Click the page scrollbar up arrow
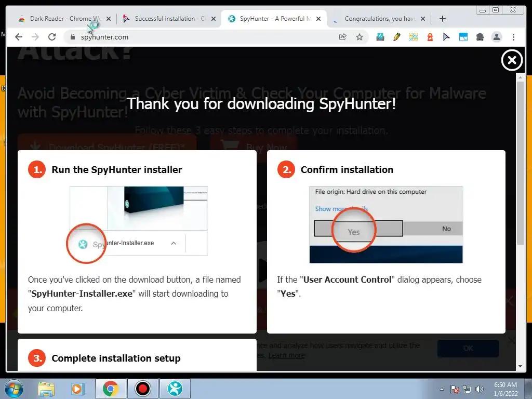 (x=520, y=77)
